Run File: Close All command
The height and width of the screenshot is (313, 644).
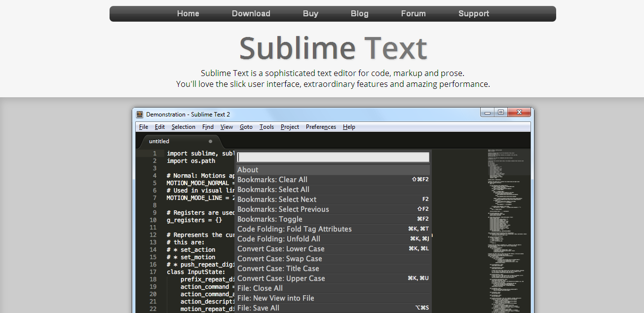333,288
